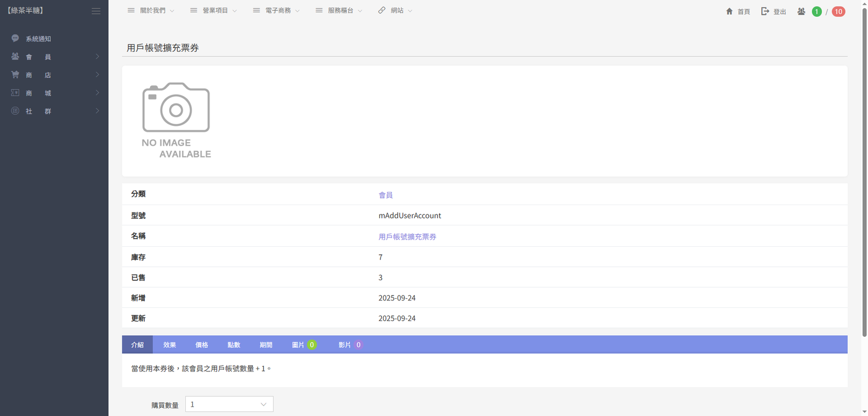Click the no-image placeholder thumbnail
This screenshot has height=416, width=868.
click(x=177, y=120)
